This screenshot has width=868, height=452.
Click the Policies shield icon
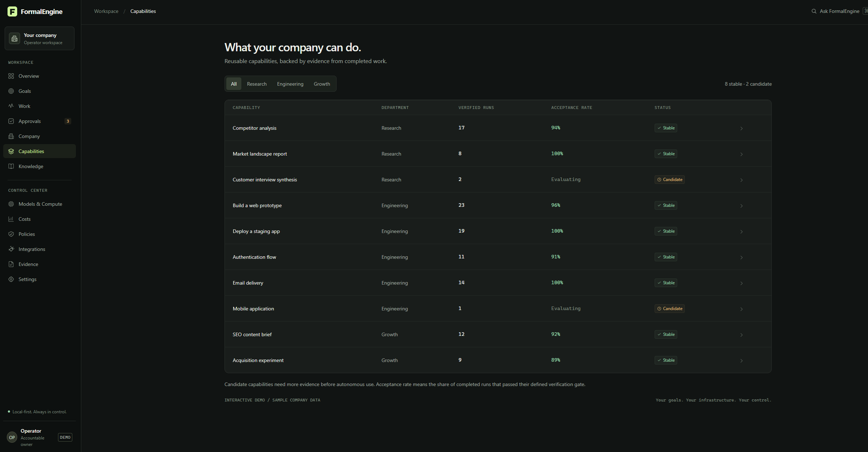pyautogui.click(x=11, y=234)
